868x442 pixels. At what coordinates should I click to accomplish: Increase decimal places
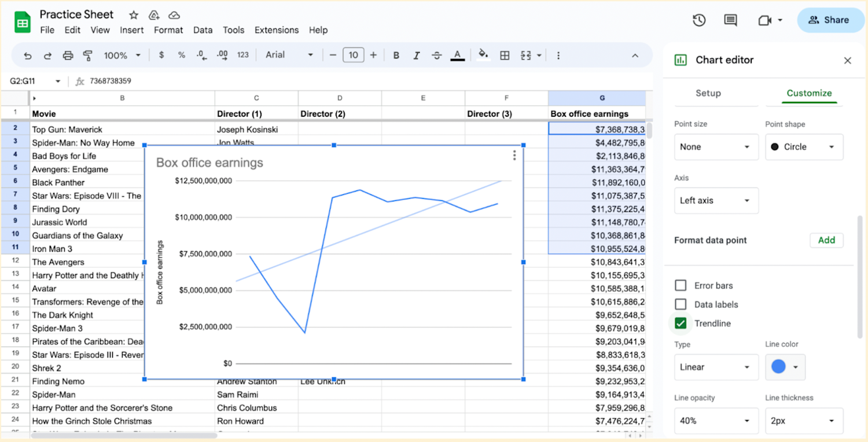coord(222,55)
